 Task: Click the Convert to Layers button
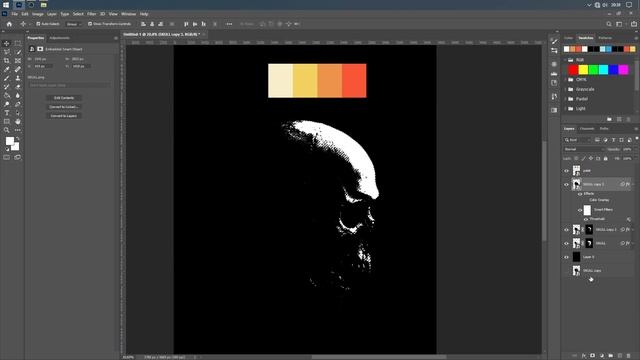pyautogui.click(x=64, y=116)
